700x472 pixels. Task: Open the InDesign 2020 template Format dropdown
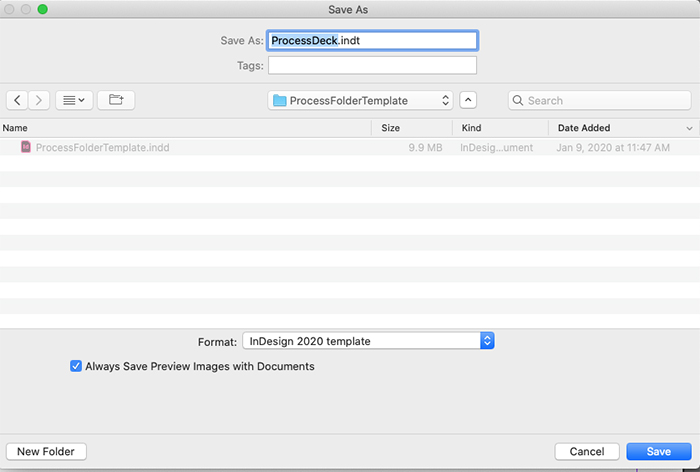point(368,341)
